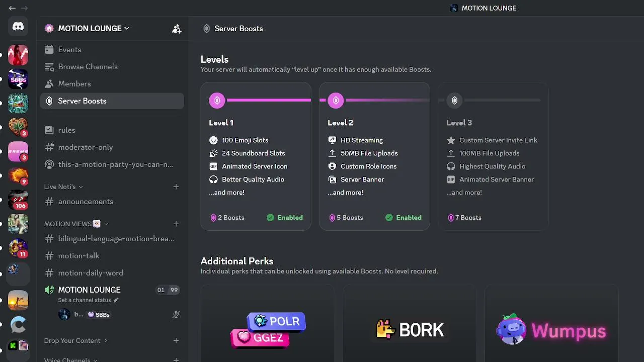Click "...and more!" in the Level 1 card
Viewport: 644px width, 362px height.
[x=226, y=193]
